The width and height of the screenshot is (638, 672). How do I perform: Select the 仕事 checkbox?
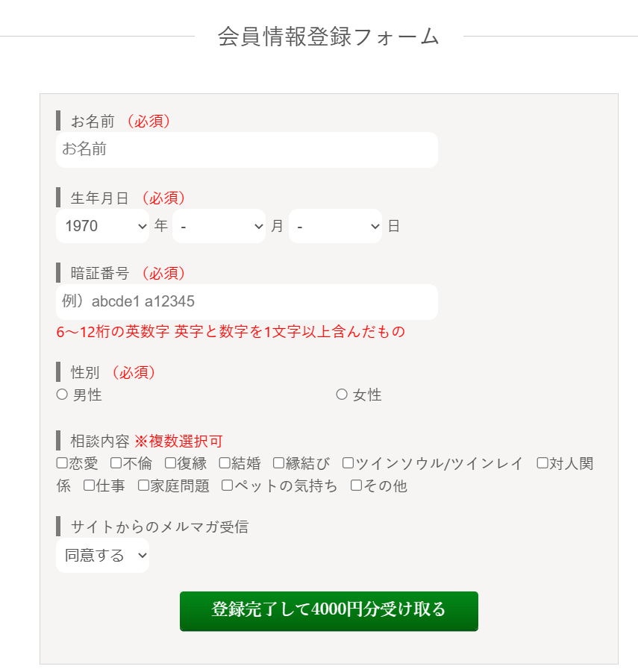[x=89, y=486]
